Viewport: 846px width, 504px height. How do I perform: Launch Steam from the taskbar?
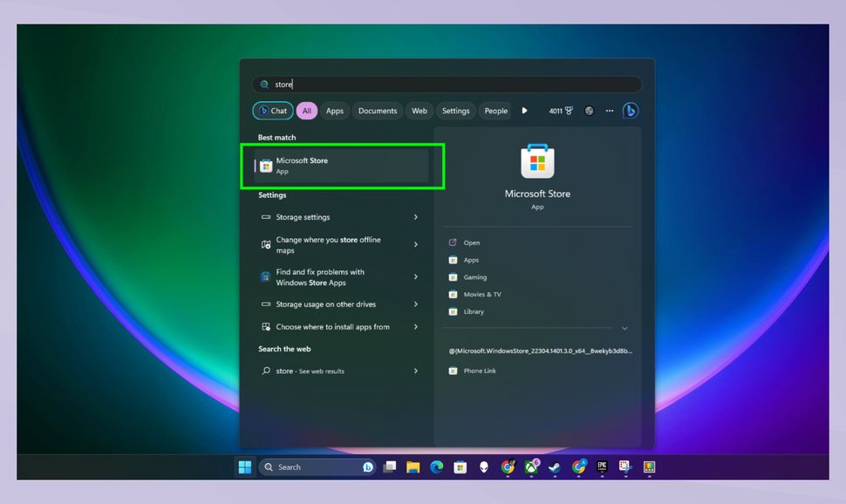[555, 467]
